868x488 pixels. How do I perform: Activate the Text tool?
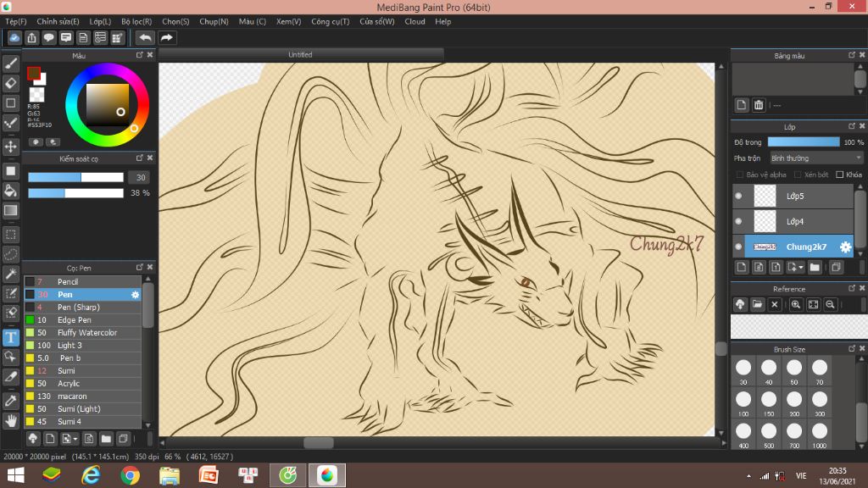[x=10, y=337]
